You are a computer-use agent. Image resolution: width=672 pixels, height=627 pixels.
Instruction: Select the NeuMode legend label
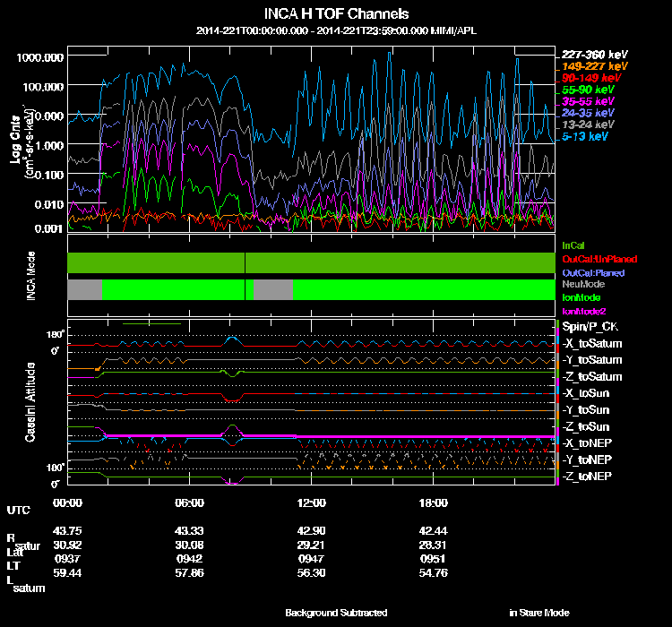[x=582, y=284]
